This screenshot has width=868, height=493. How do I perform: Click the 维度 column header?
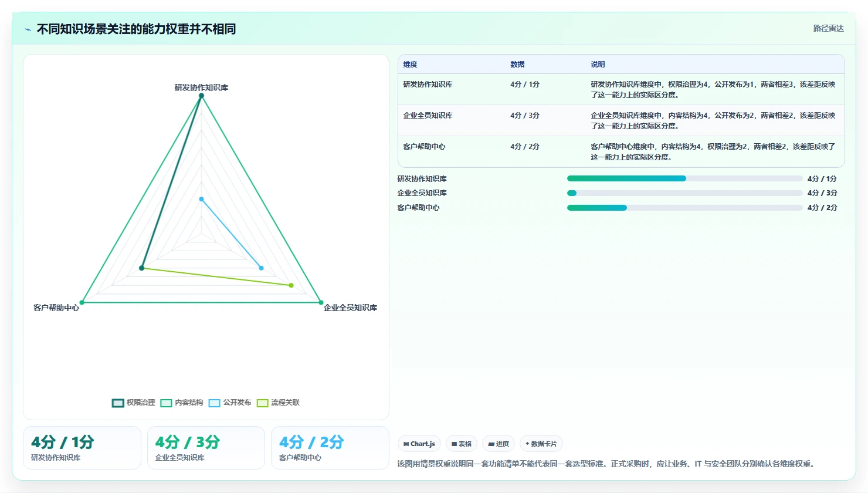click(410, 65)
